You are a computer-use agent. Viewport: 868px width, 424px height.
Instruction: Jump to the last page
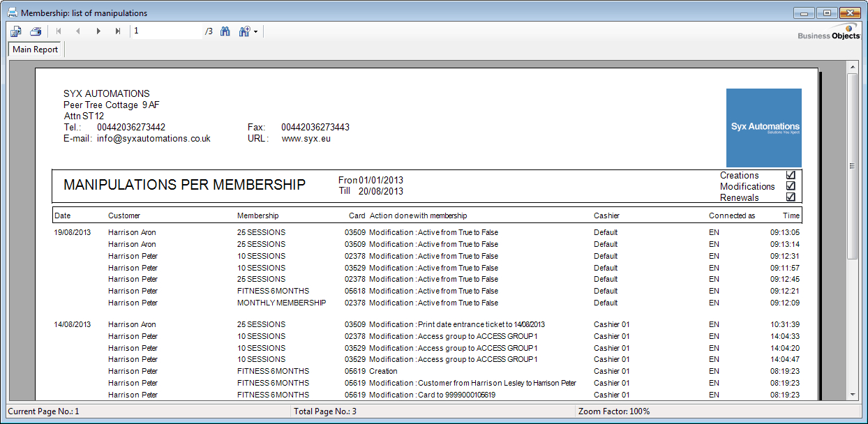pyautogui.click(x=118, y=31)
